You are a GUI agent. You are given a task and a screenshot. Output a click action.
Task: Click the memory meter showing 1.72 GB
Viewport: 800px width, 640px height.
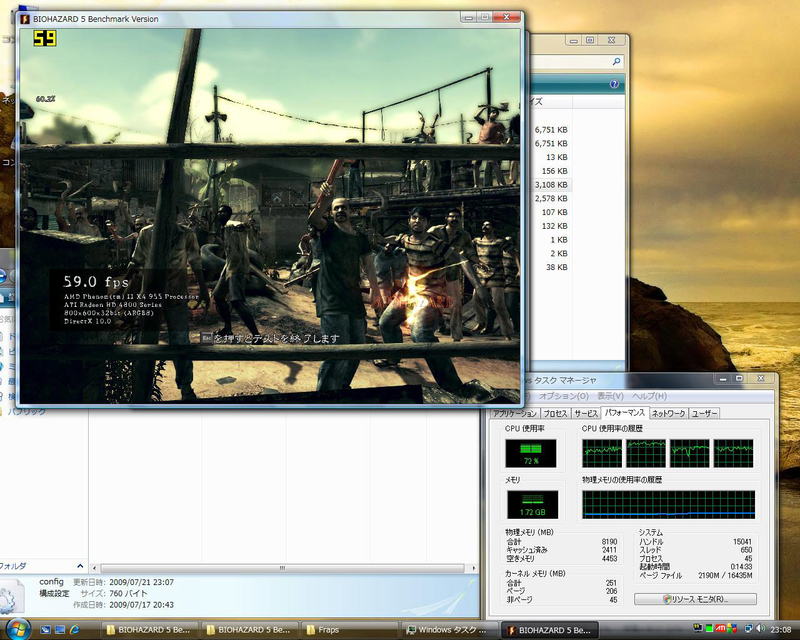click(x=532, y=504)
